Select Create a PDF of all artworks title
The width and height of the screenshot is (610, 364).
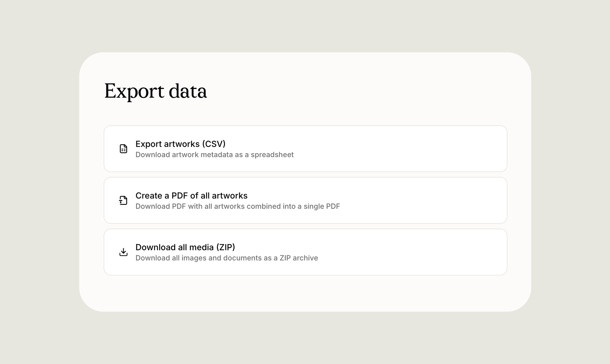pos(191,195)
